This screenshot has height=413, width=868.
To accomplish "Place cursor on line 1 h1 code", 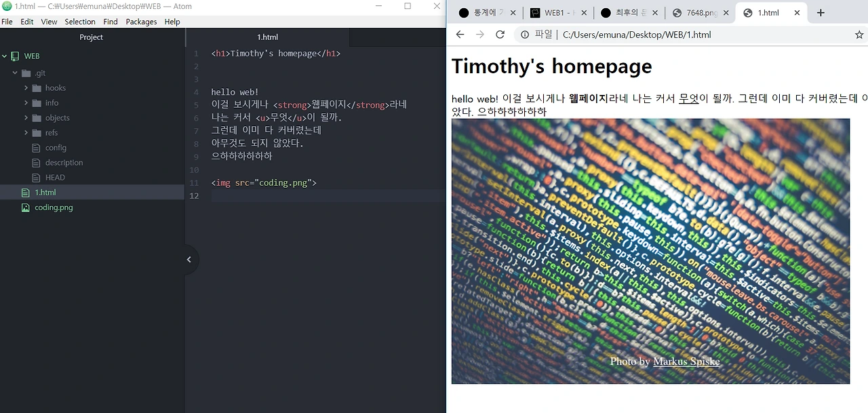I will (x=275, y=54).
